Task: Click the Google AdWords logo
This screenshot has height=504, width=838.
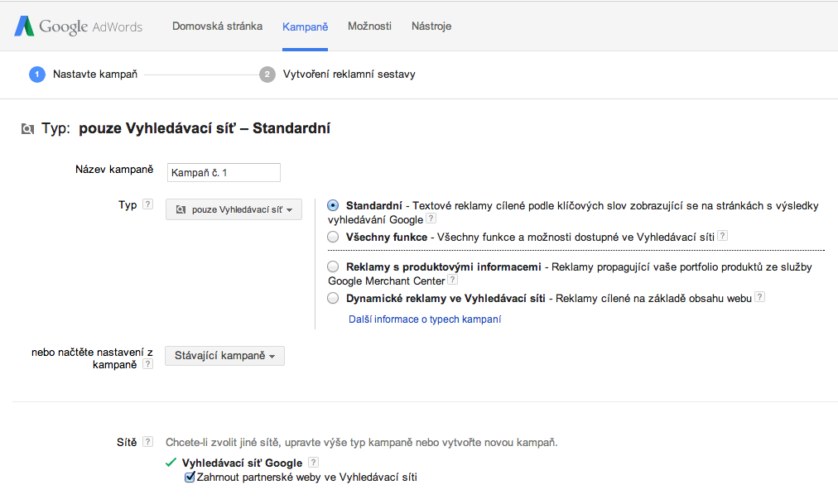Action: pos(79,26)
